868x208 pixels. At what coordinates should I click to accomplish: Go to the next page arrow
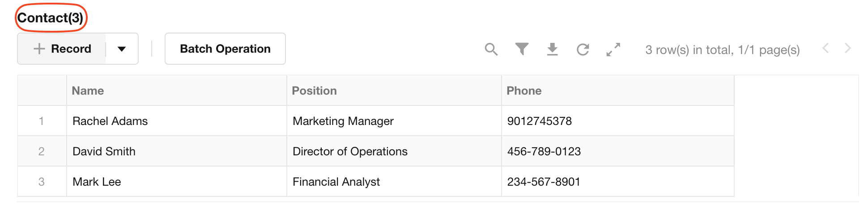coord(847,48)
